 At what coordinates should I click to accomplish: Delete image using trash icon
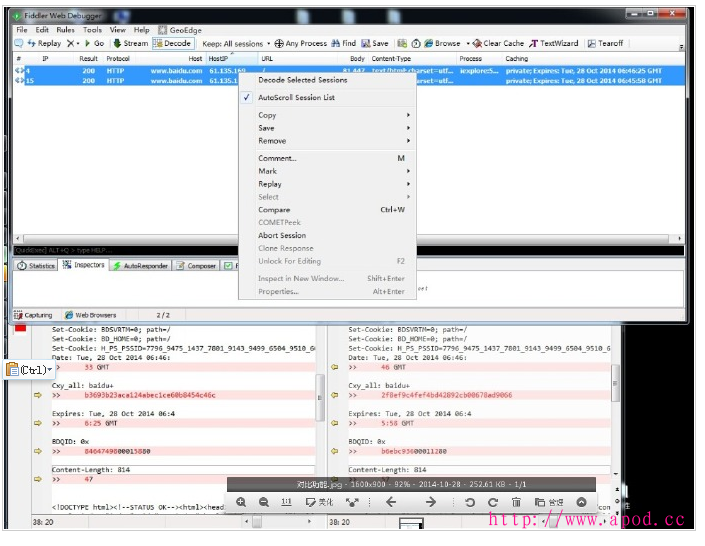(516, 502)
